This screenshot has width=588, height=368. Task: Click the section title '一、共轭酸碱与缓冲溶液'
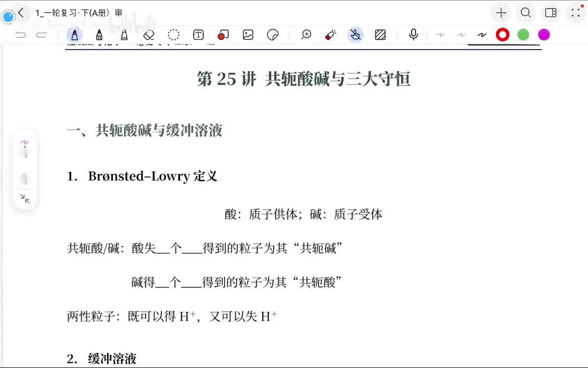(144, 130)
